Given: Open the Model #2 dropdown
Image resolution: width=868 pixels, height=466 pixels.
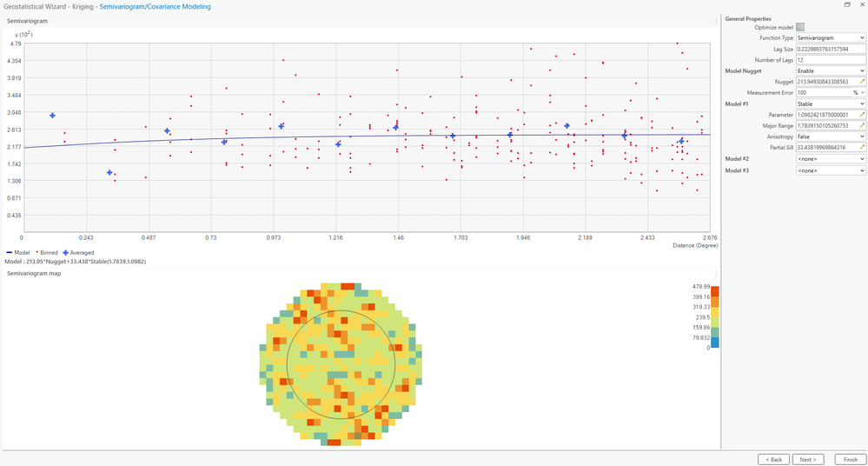Looking at the screenshot, I should pyautogui.click(x=831, y=159).
